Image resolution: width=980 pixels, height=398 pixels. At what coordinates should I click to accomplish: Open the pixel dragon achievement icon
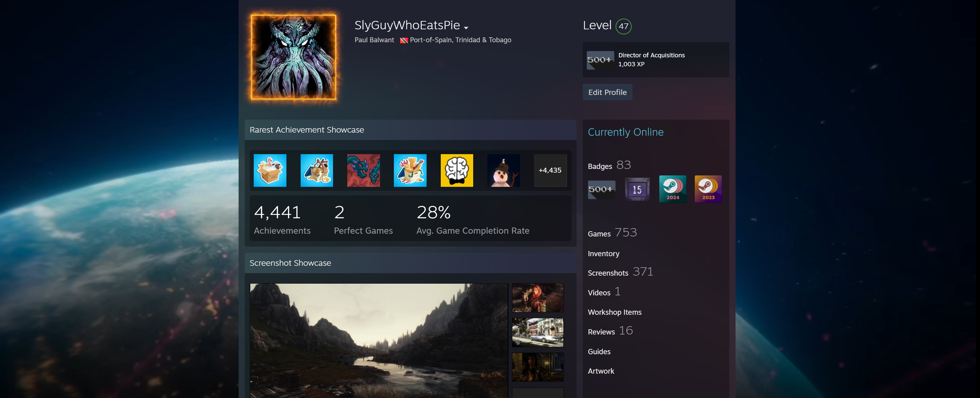coord(363,170)
